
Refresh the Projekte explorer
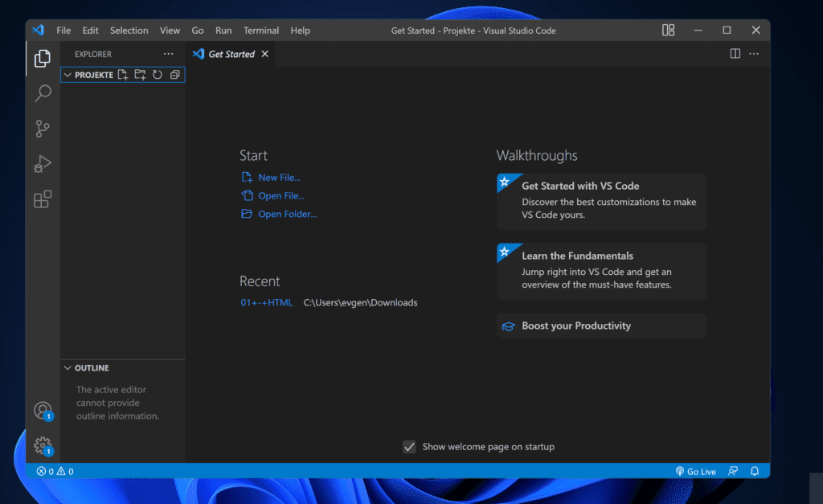158,75
